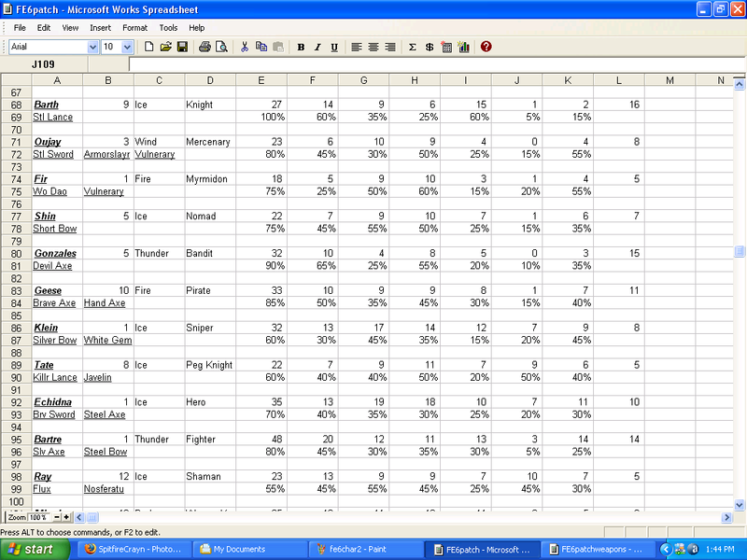Click the Cut scissors icon

click(245, 47)
